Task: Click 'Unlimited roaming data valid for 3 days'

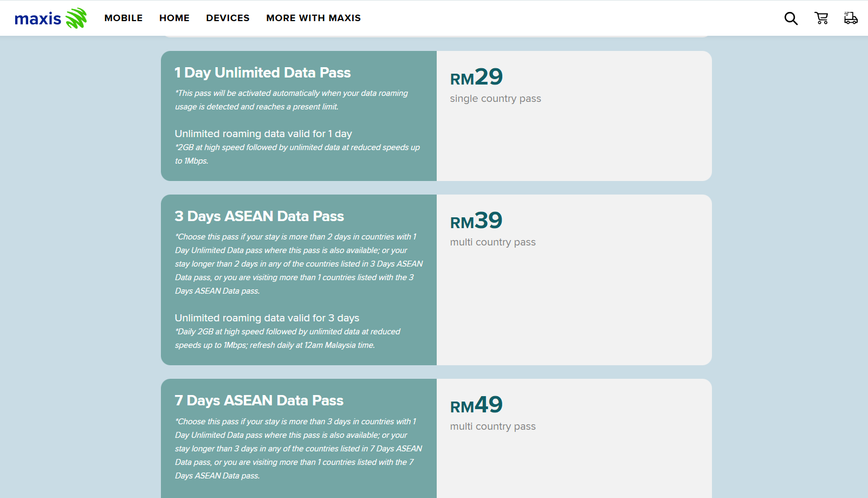Action: point(267,318)
